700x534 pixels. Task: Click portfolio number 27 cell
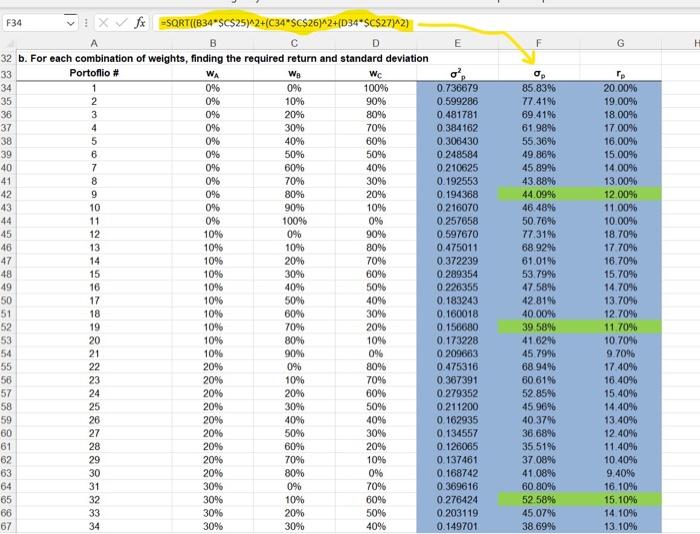[x=94, y=433]
